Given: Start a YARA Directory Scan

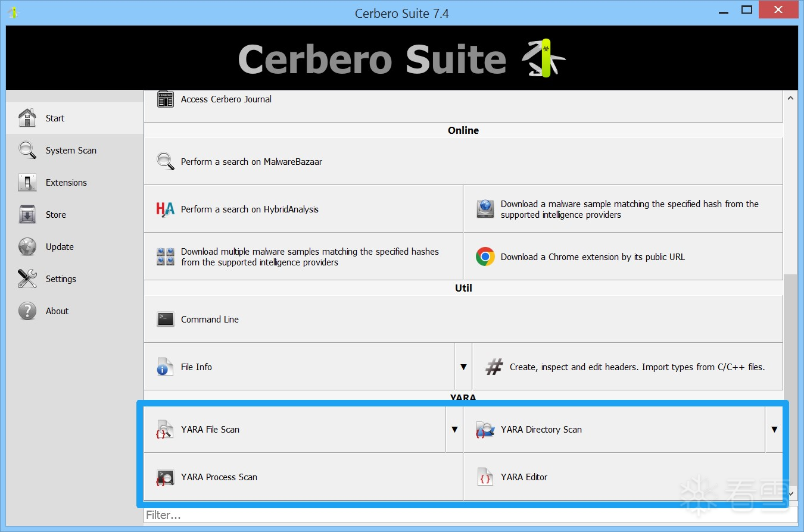Looking at the screenshot, I should 614,429.
